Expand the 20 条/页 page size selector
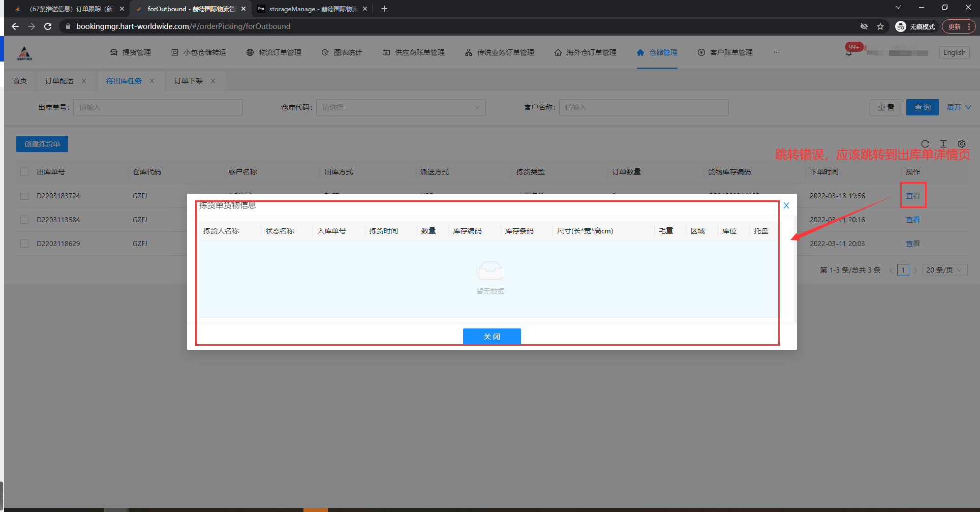 944,270
